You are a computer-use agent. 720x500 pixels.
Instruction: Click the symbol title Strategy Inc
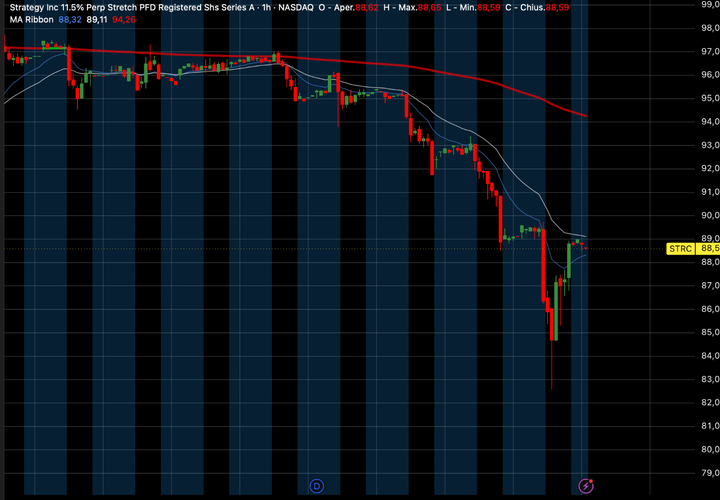pyautogui.click(x=34, y=7)
